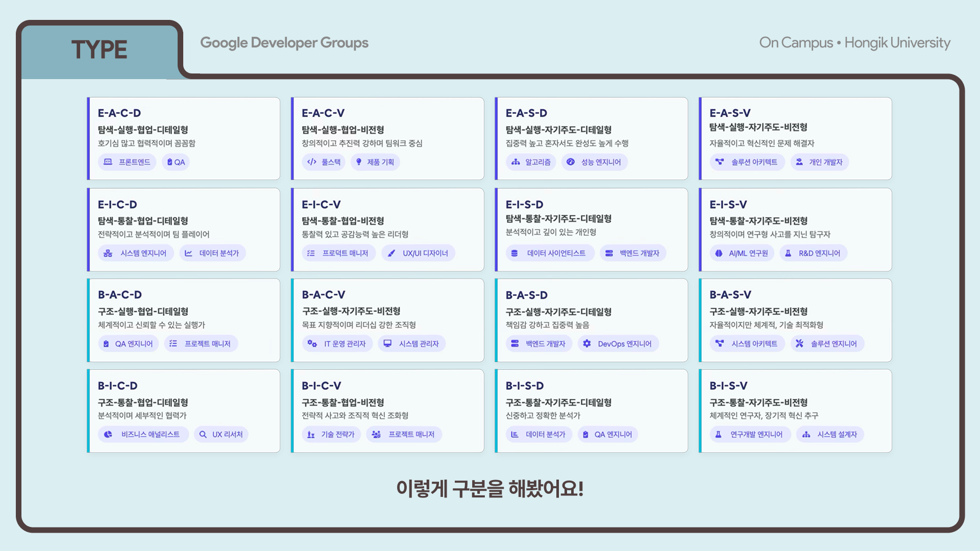Image resolution: width=980 pixels, height=551 pixels.
Task: Click the Google Developer Groups header text
Action: click(x=284, y=43)
